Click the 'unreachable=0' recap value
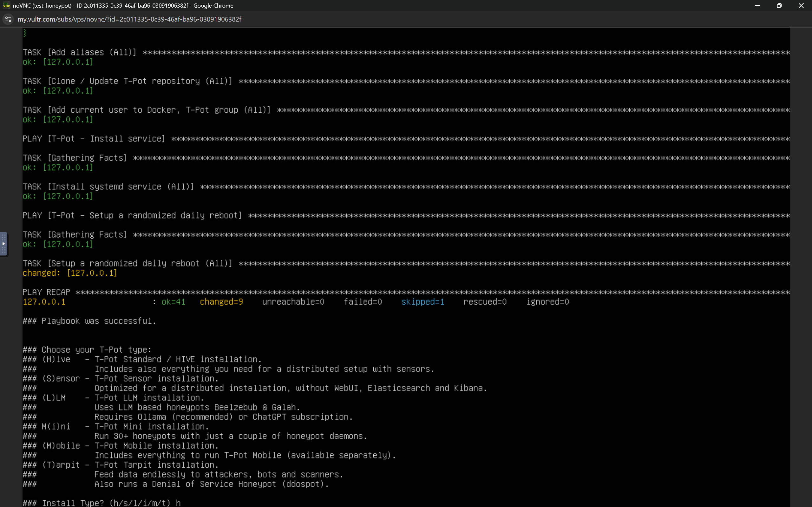The width and height of the screenshot is (812, 507). (x=293, y=302)
